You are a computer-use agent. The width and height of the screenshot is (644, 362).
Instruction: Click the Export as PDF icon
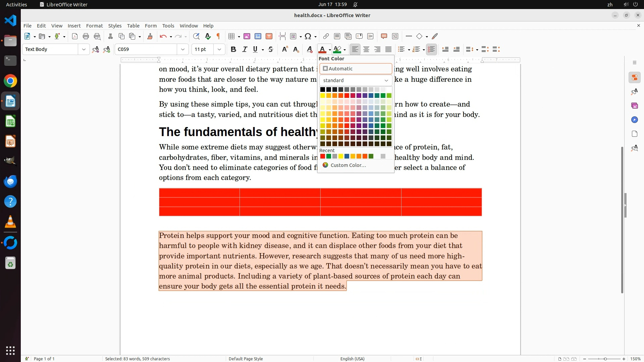[75, 37]
